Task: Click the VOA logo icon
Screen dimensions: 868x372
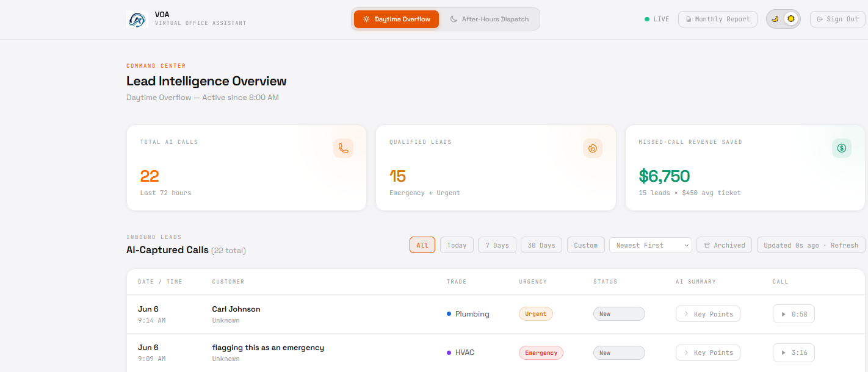Action: click(137, 20)
